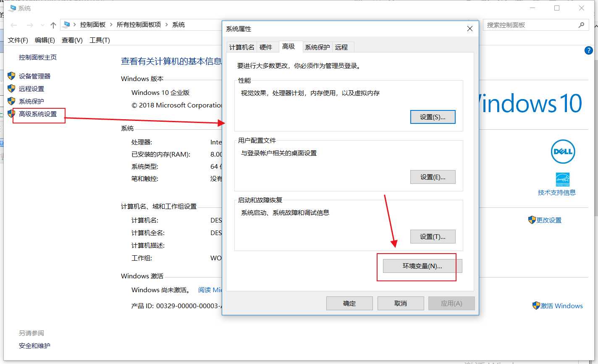Click the shield icon beside 更改设置

[x=532, y=220]
